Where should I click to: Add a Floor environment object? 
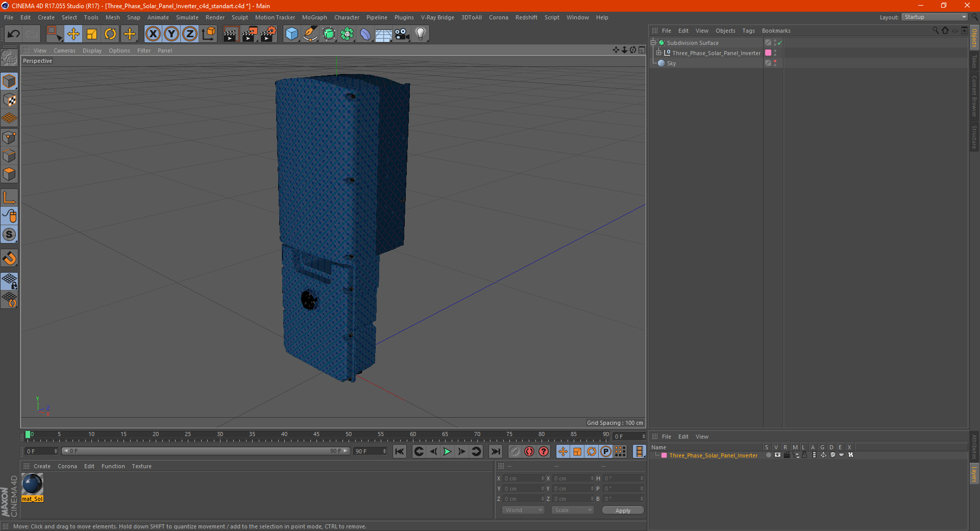click(384, 34)
